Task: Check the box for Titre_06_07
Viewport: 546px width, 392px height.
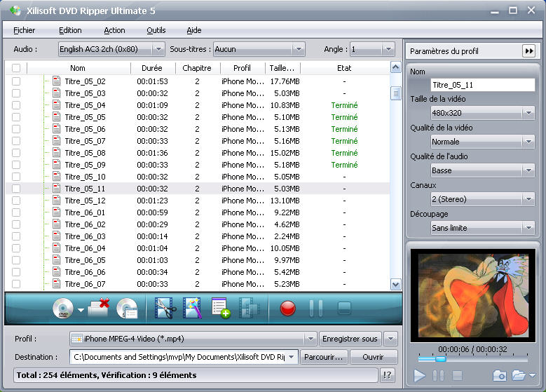Action: (16, 284)
